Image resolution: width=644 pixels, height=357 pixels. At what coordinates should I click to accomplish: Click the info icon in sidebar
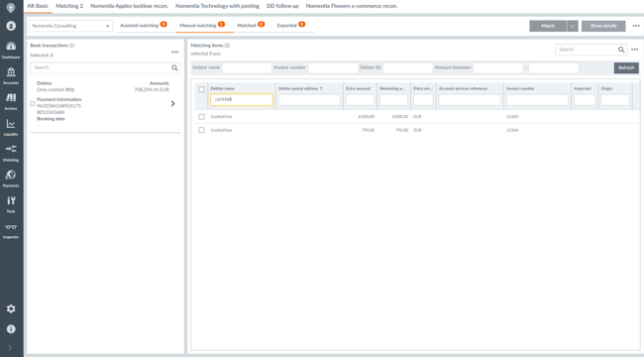[x=11, y=329]
